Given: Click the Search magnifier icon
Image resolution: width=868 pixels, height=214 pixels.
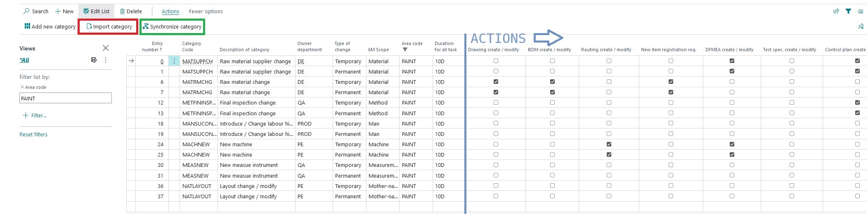Looking at the screenshot, I should tap(26, 11).
